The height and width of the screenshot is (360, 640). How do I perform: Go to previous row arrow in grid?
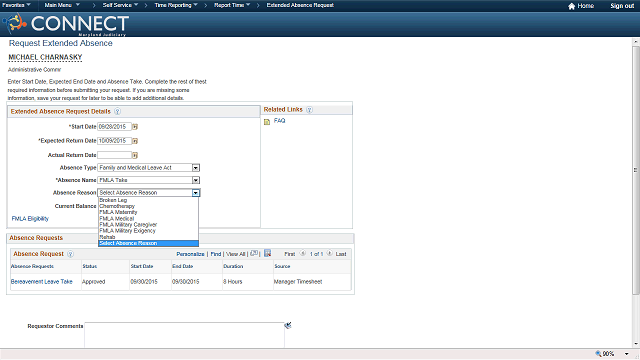[303, 253]
